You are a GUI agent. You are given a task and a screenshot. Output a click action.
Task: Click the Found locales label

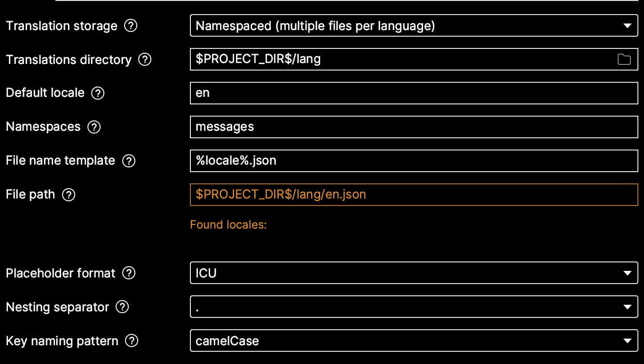click(x=228, y=225)
